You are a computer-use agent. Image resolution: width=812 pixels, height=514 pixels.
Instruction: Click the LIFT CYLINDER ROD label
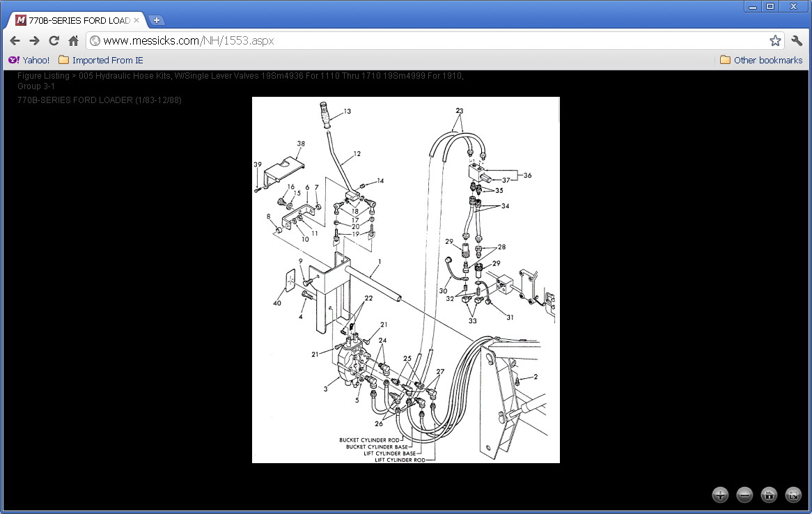400,460
